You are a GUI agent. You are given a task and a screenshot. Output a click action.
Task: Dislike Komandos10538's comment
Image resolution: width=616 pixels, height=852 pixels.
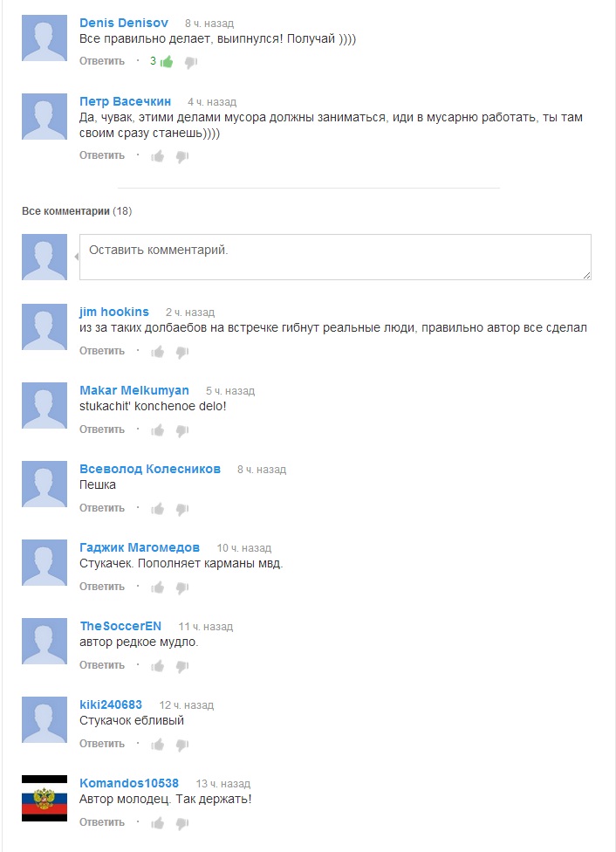(182, 824)
